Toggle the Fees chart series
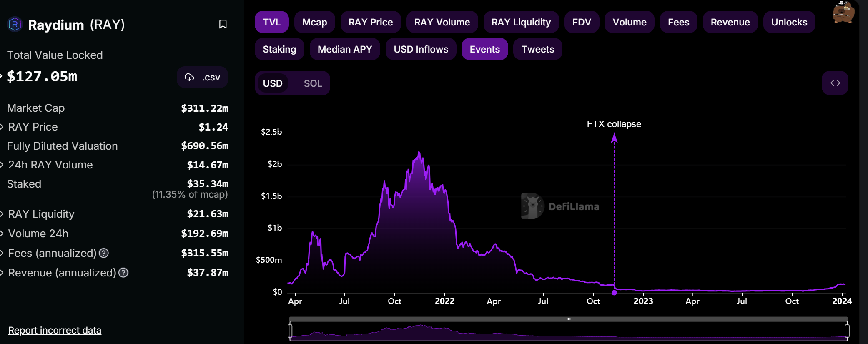Screen dimensions: 868x344 click(679, 22)
